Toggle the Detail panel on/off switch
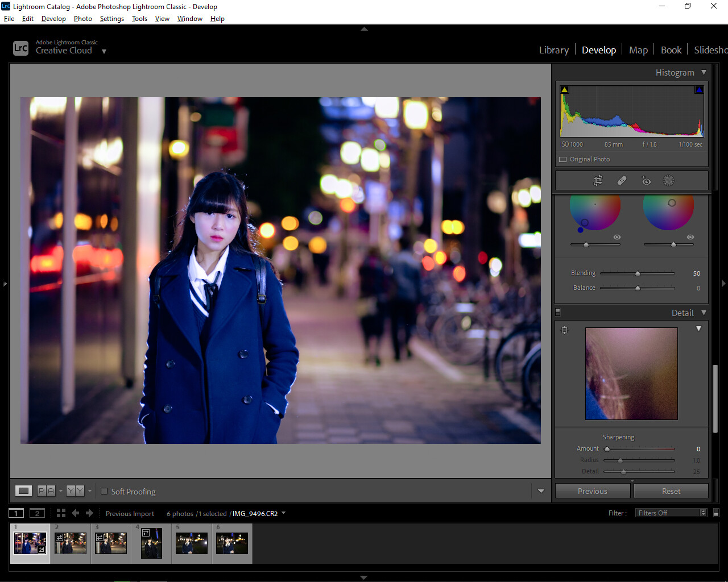728x582 pixels. (x=558, y=312)
